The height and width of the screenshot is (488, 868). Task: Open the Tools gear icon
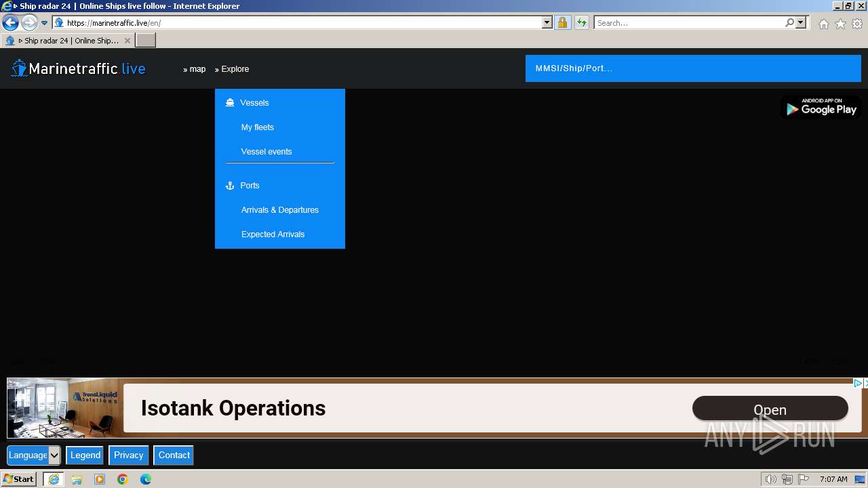click(857, 24)
